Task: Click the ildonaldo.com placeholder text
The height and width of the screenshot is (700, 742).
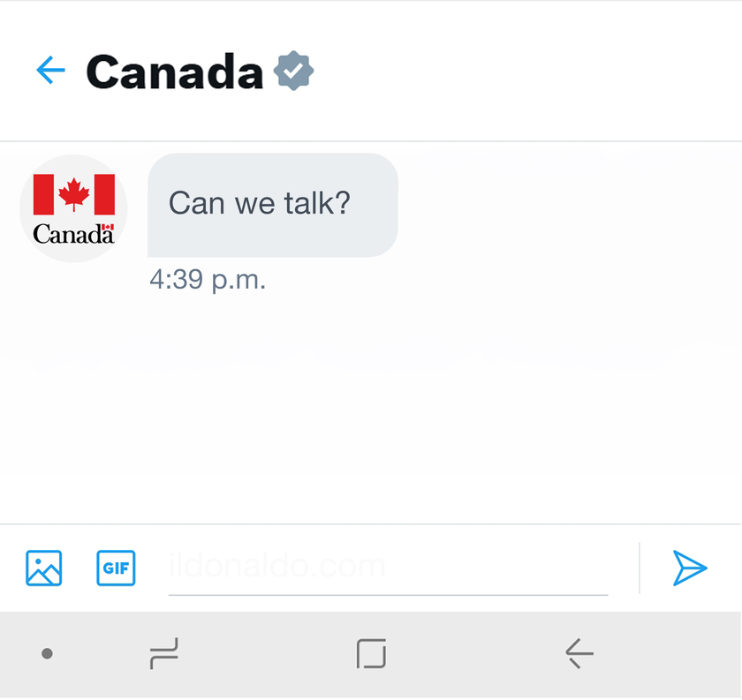Action: (x=276, y=566)
